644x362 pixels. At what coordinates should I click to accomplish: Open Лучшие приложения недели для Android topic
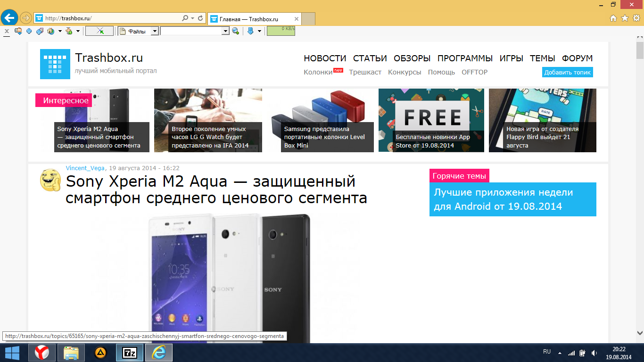(513, 199)
